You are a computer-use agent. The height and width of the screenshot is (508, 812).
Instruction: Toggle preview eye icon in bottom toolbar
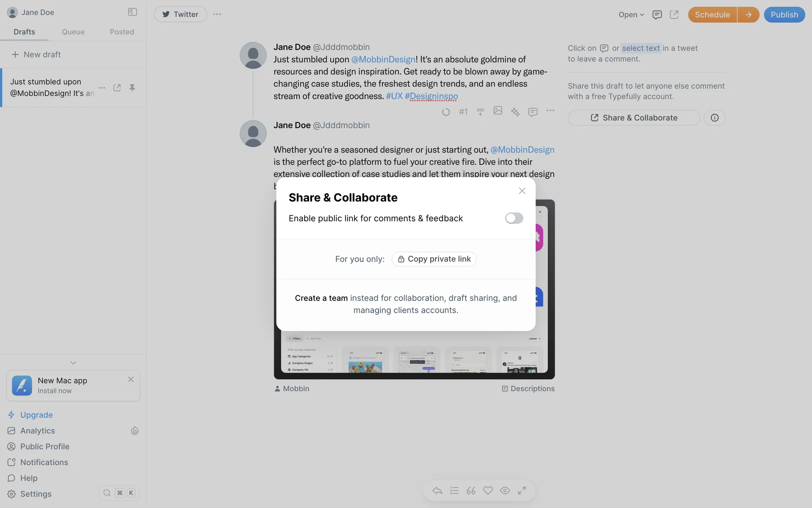pyautogui.click(x=505, y=490)
